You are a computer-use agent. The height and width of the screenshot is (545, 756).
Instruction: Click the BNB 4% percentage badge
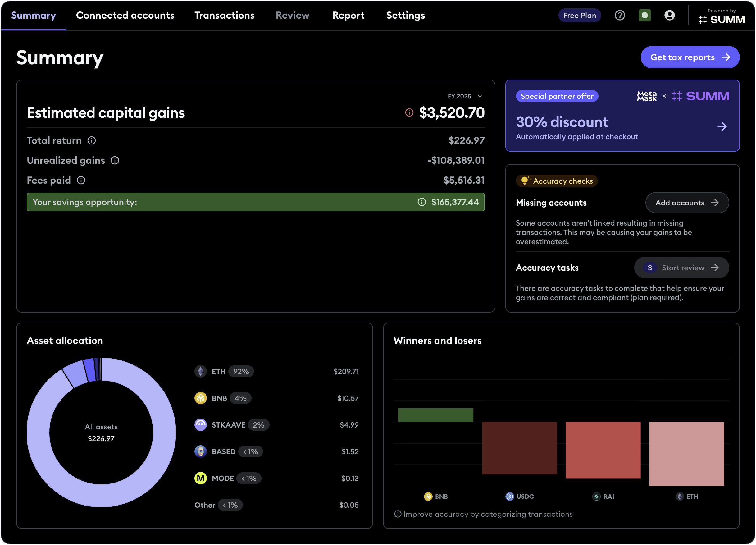pyautogui.click(x=240, y=398)
